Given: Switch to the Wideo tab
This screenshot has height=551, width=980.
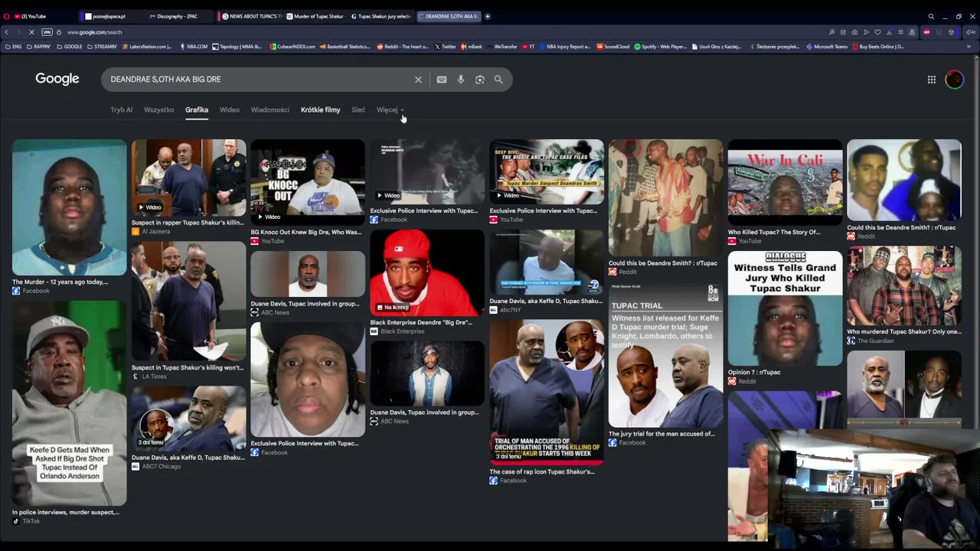Looking at the screenshot, I should coord(230,109).
